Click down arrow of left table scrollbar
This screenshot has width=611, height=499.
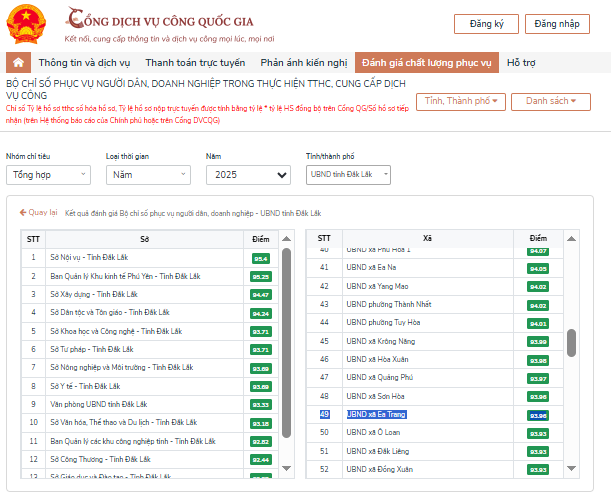(286, 469)
